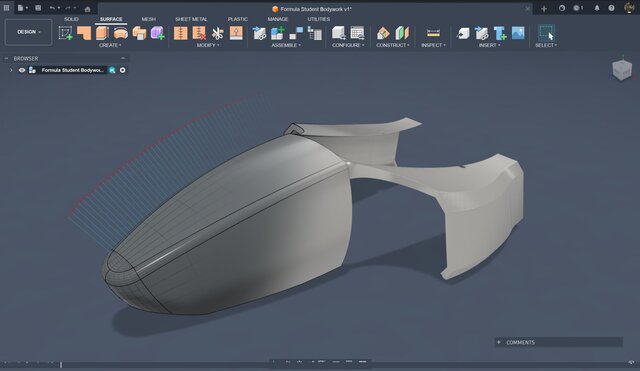Viewport: 640px width, 371px height.
Task: Click the table grid icon in Assemble
Action: coord(315,33)
